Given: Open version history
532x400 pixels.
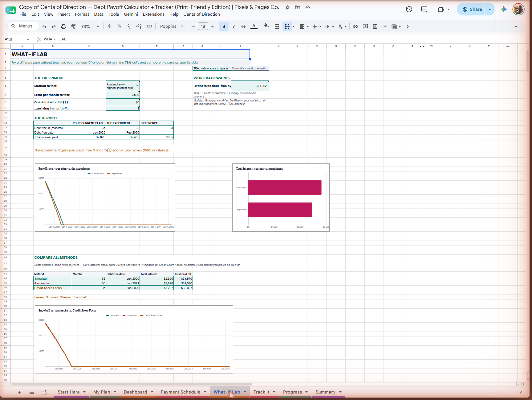Looking at the screenshot, I should pos(409,9).
